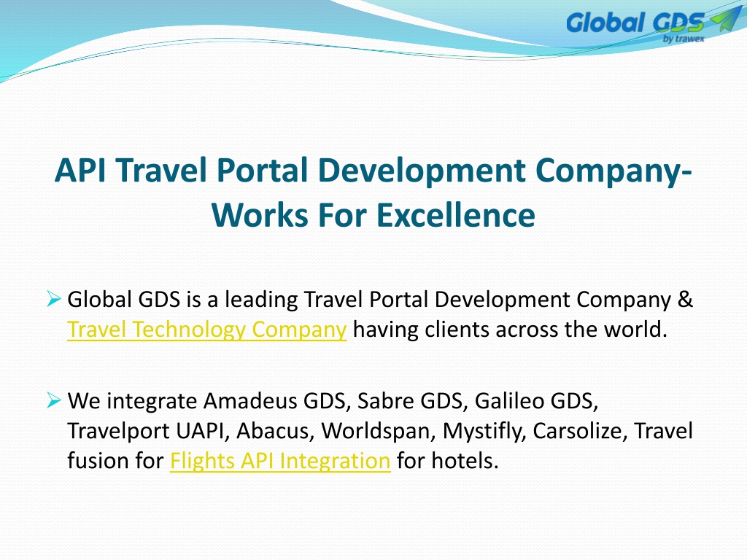Open the Travel Technology Company link
The height and width of the screenshot is (560, 747).
[x=206, y=330]
